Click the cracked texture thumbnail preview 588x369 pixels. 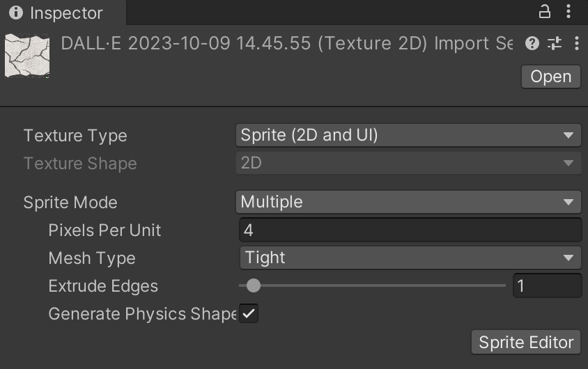pos(27,56)
